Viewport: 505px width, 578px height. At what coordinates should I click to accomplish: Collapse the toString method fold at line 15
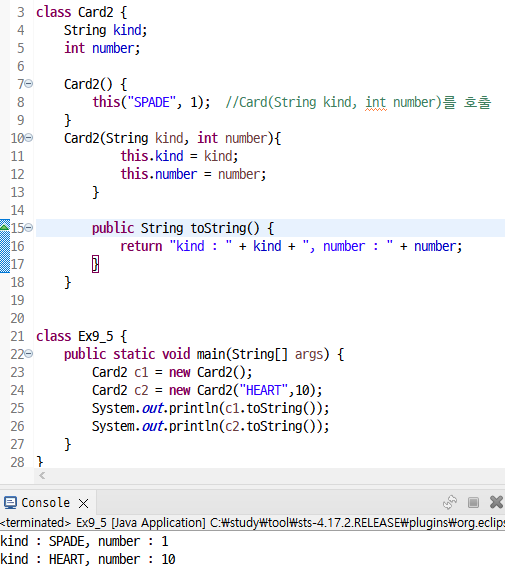[29, 228]
